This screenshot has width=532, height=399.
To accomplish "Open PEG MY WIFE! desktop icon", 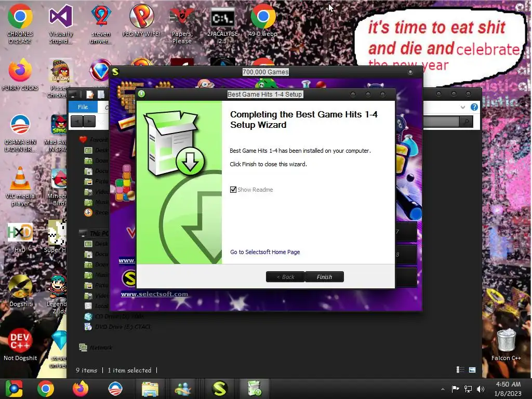I will [x=141, y=21].
